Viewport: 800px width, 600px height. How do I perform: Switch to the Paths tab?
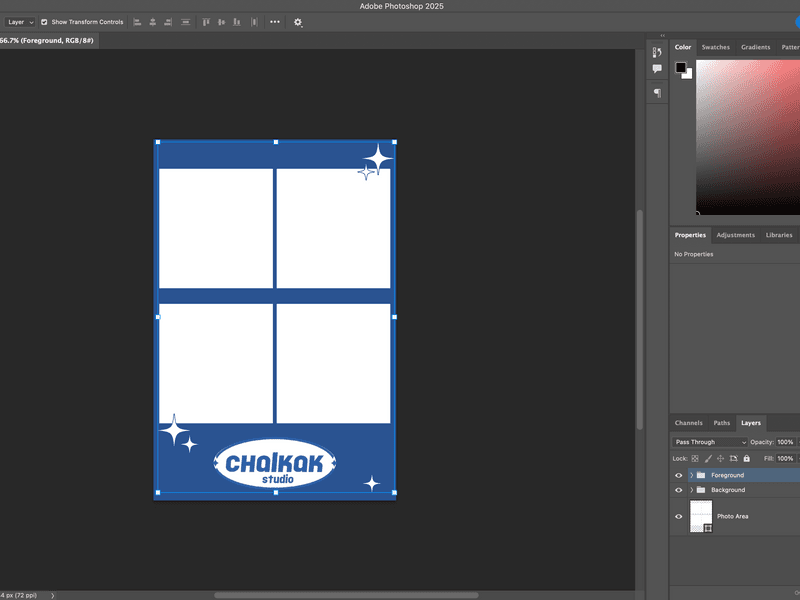click(721, 423)
